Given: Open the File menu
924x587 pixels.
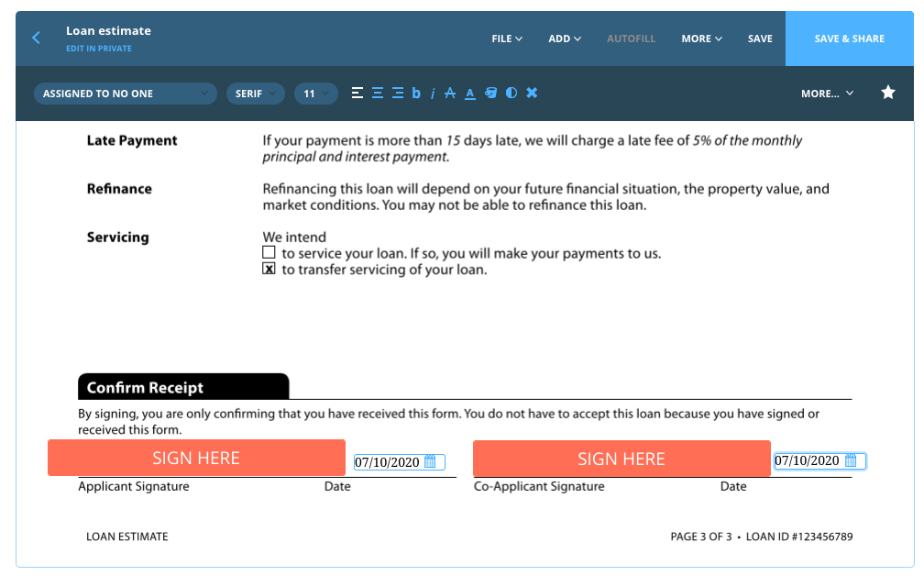Looking at the screenshot, I should click(507, 39).
